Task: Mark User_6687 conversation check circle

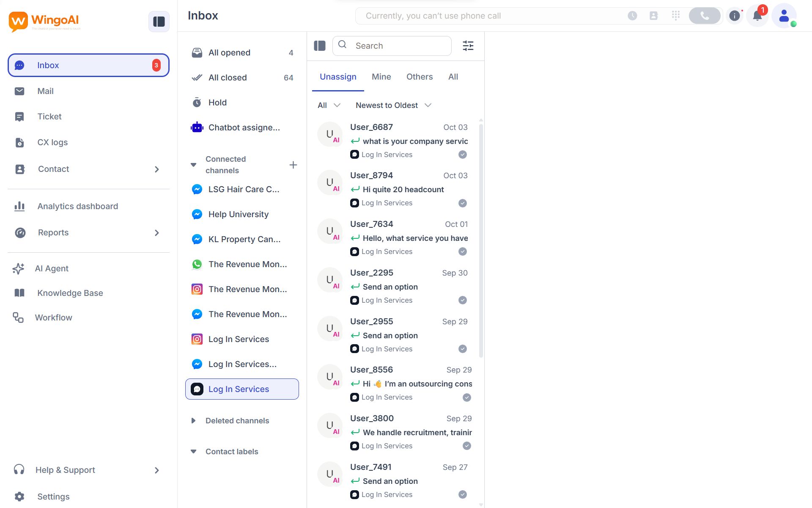Action: 463,155
